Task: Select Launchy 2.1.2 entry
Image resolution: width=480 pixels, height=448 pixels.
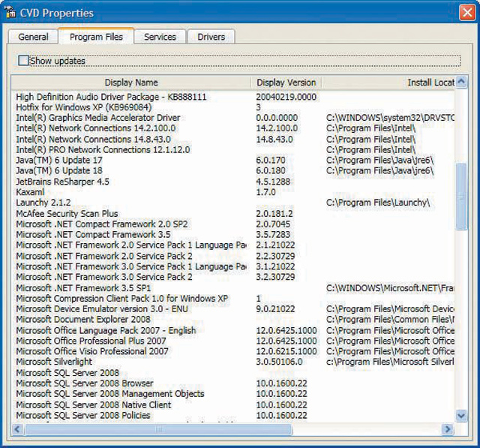Action: (43, 203)
